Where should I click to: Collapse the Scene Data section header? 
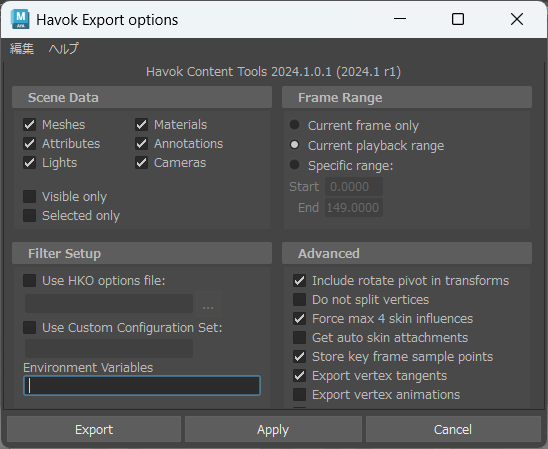(142, 97)
